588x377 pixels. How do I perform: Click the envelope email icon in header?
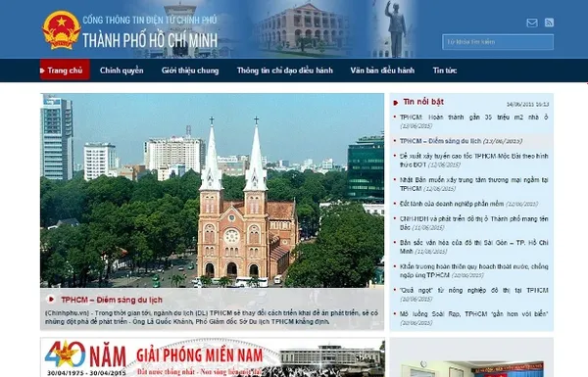pyautogui.click(x=532, y=23)
